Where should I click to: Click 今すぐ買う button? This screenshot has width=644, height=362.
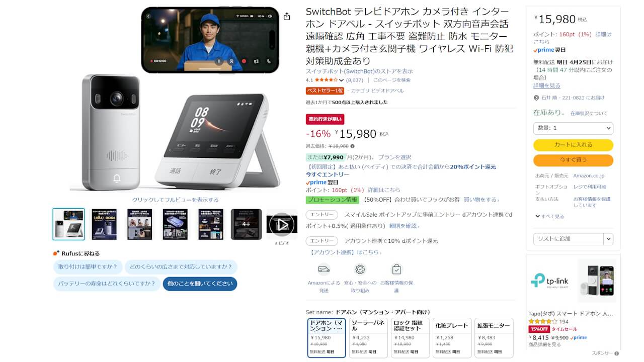[x=573, y=160]
